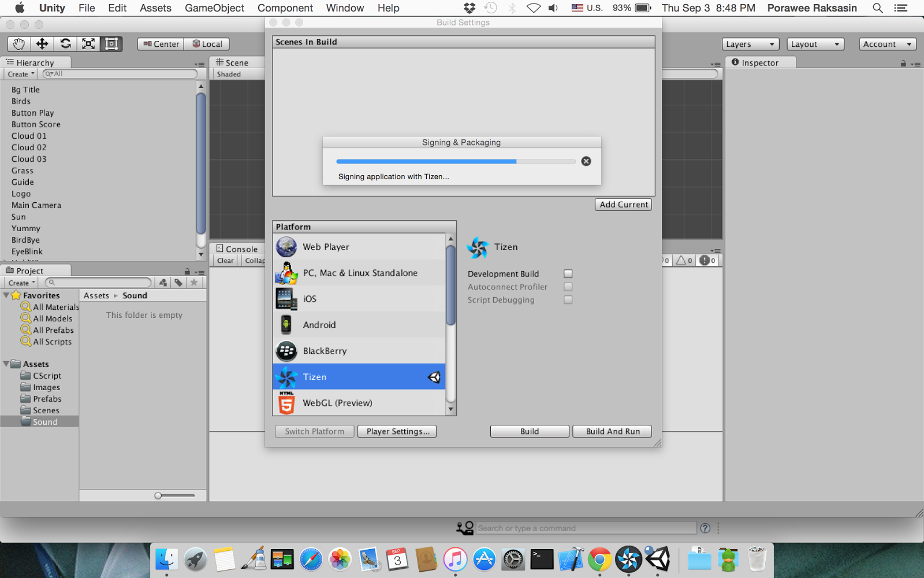Viewport: 924px width, 578px height.
Task: Open Unity from the Dock
Action: 657,559
